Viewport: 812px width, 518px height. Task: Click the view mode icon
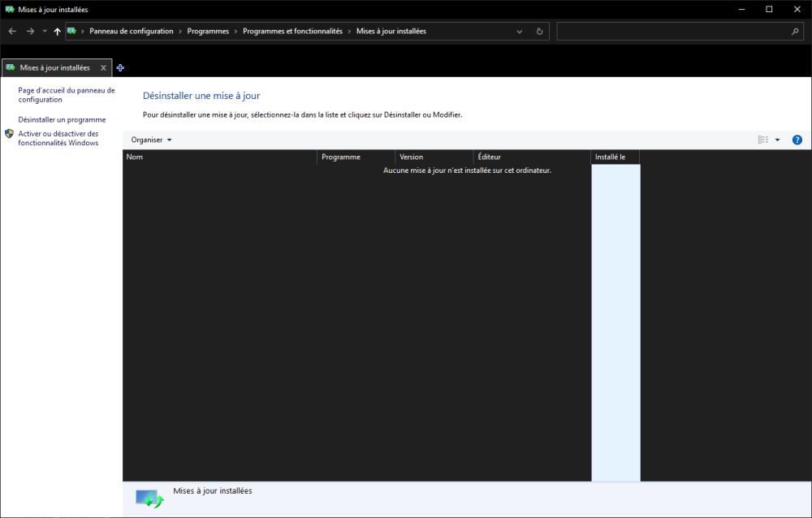(762, 140)
